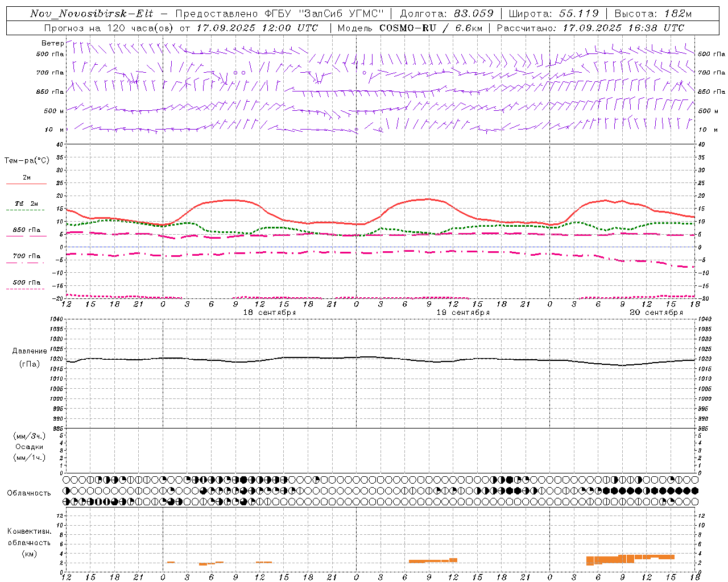The image size is (728, 582).
Task: Click the large orange convective bar on 20 сентября
Action: tap(630, 559)
